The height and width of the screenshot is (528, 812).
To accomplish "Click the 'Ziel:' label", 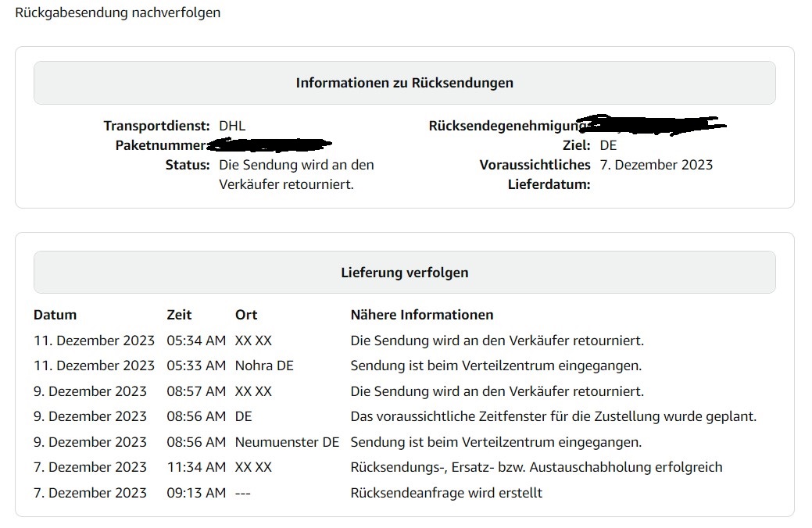I will (x=577, y=145).
